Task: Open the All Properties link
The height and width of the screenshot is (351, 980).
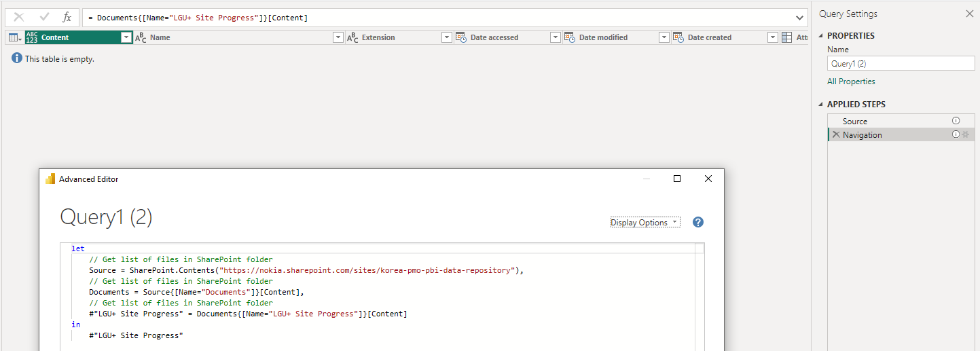Action: click(851, 81)
